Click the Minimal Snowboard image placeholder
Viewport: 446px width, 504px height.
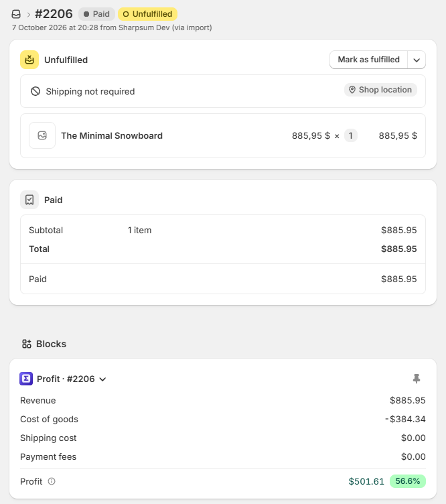tap(42, 135)
